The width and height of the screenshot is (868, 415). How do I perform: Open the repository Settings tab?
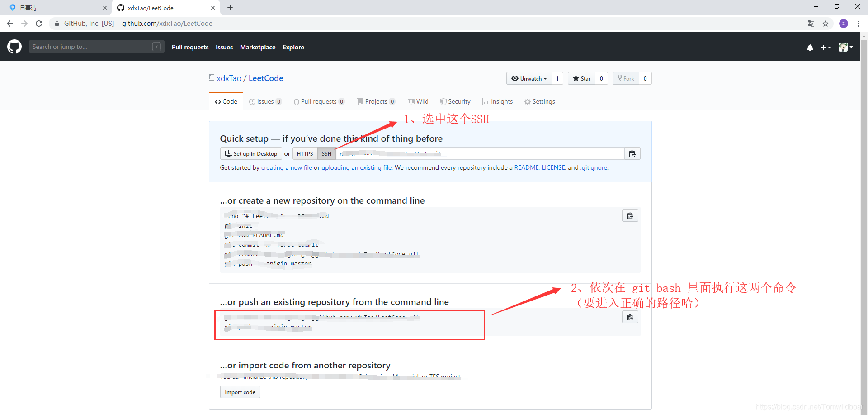click(540, 101)
